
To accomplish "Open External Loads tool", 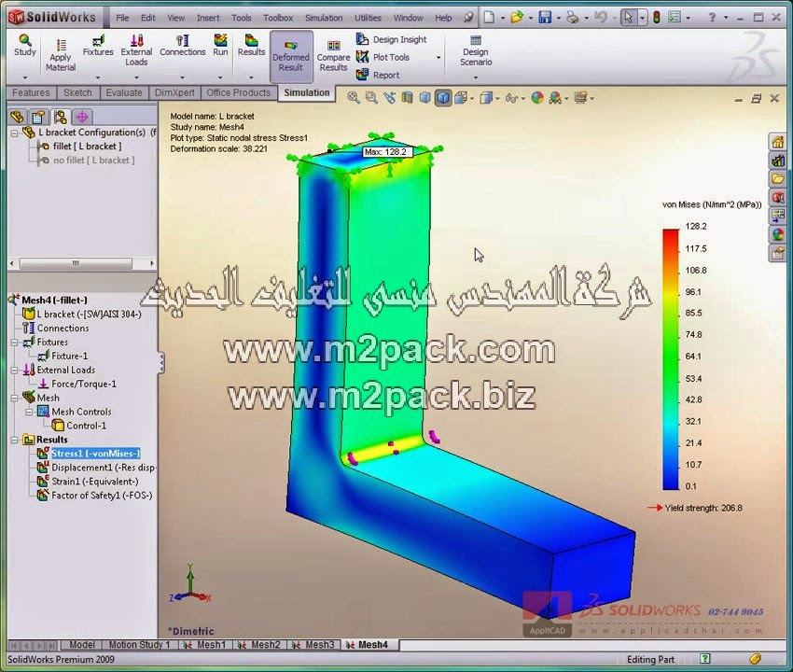I will [136, 50].
